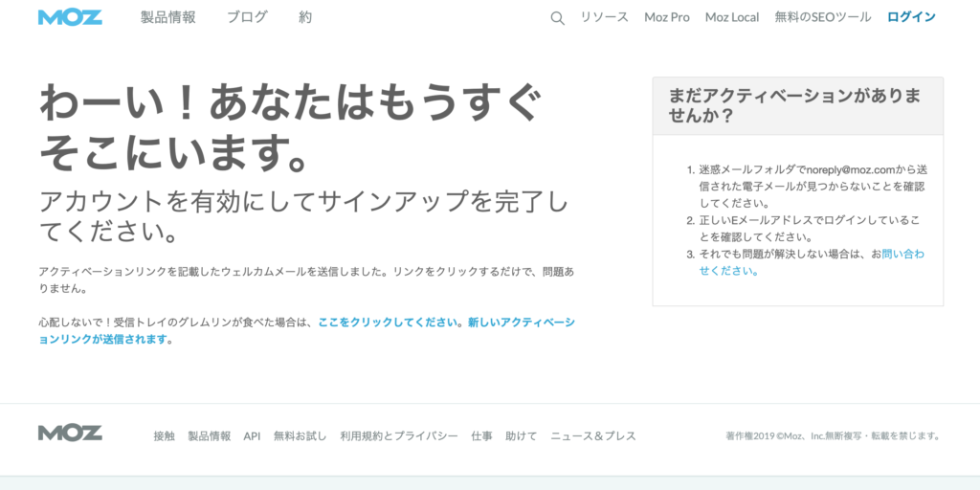Open API link in footer
The width and height of the screenshot is (980, 490).
(x=252, y=436)
